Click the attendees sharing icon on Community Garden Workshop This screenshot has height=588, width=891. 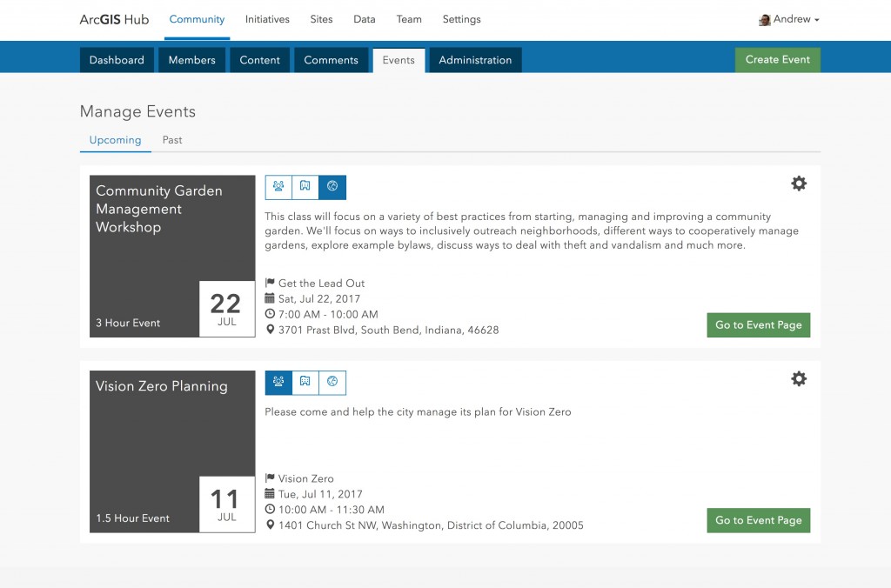pos(278,187)
